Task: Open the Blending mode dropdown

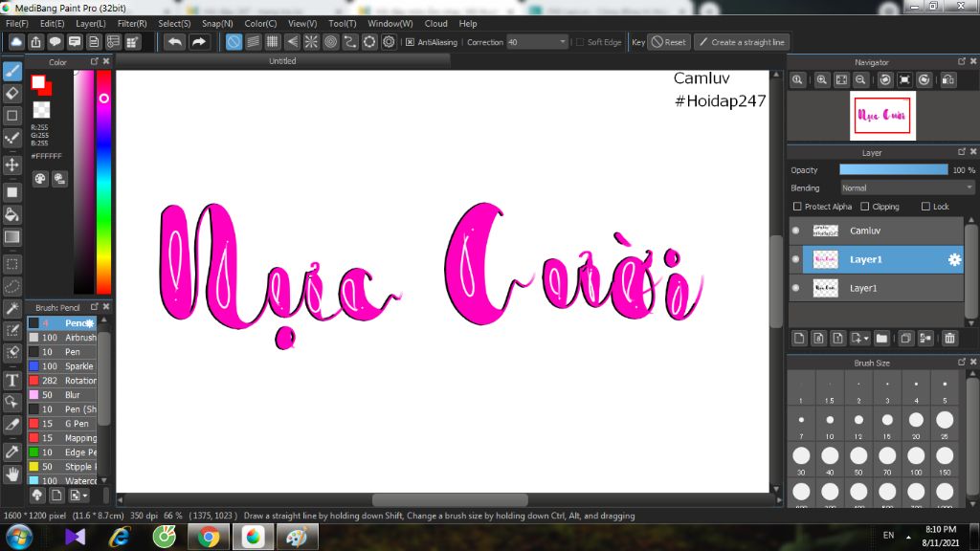Action: [907, 188]
